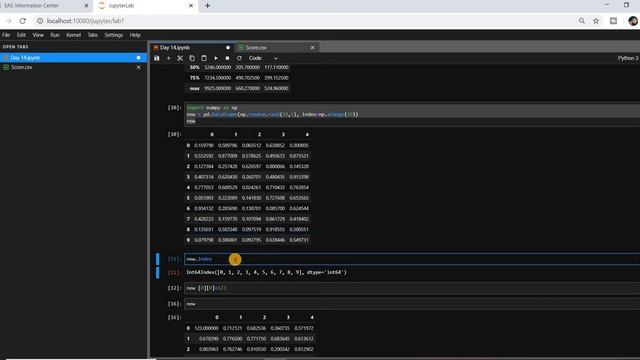Viewport: 640px width, 360px height.
Task: Open the Help menu
Action: point(135,35)
